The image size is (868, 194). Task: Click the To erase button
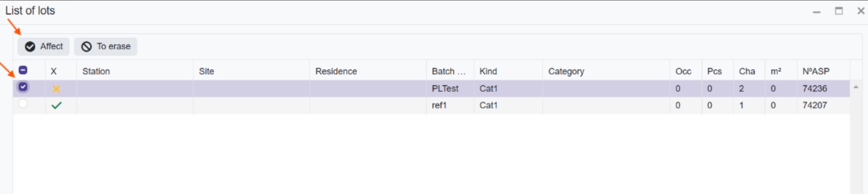point(105,46)
